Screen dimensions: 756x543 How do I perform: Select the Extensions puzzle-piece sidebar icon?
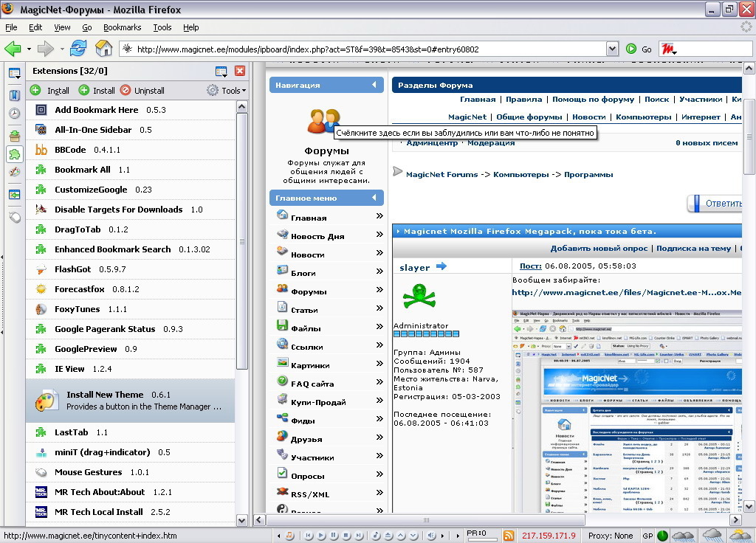(15, 154)
